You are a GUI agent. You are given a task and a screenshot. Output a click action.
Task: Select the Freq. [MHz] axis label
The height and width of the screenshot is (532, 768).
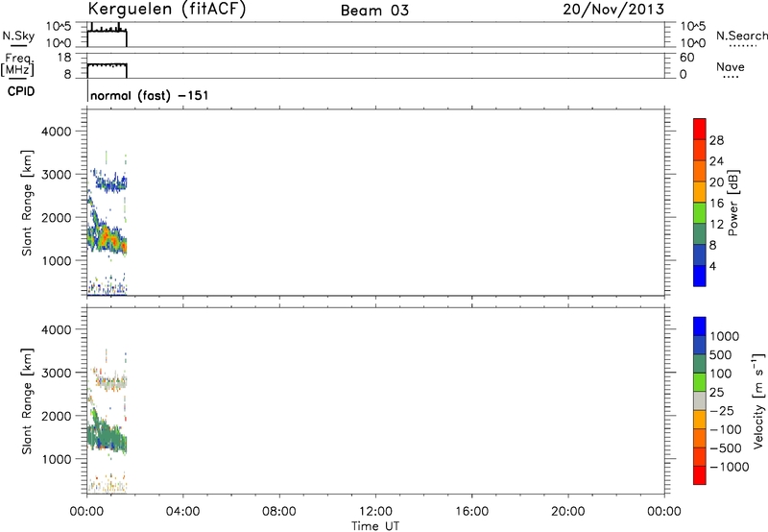click(x=17, y=64)
